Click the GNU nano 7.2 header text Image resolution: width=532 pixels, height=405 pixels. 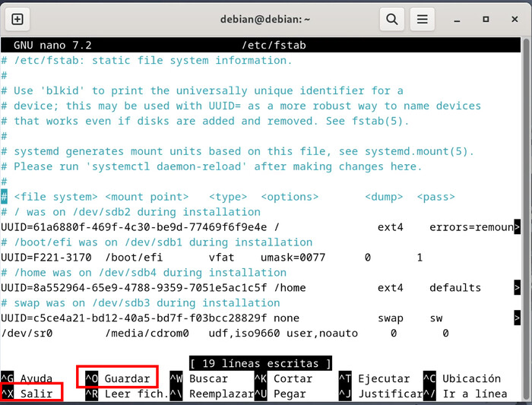[x=52, y=45]
